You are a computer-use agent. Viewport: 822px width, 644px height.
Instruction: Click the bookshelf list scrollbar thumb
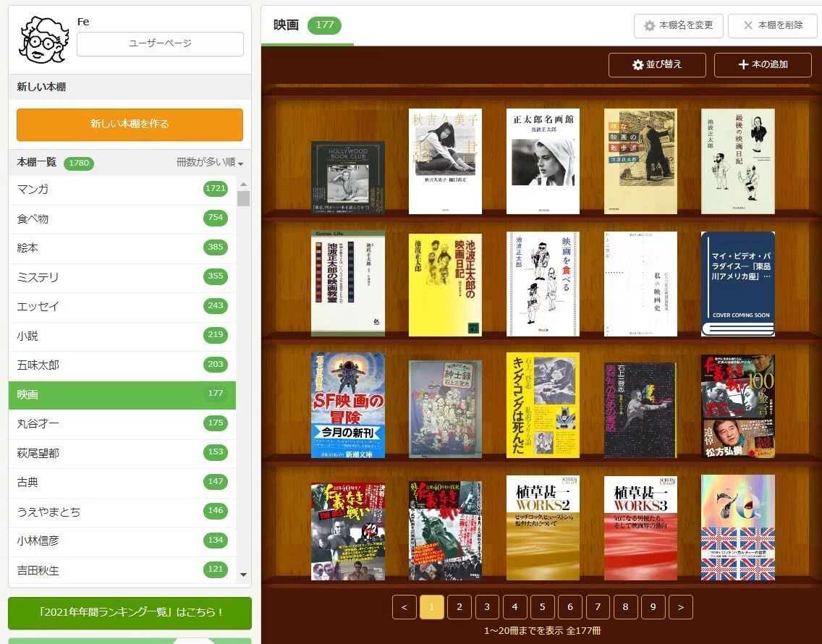[243, 199]
